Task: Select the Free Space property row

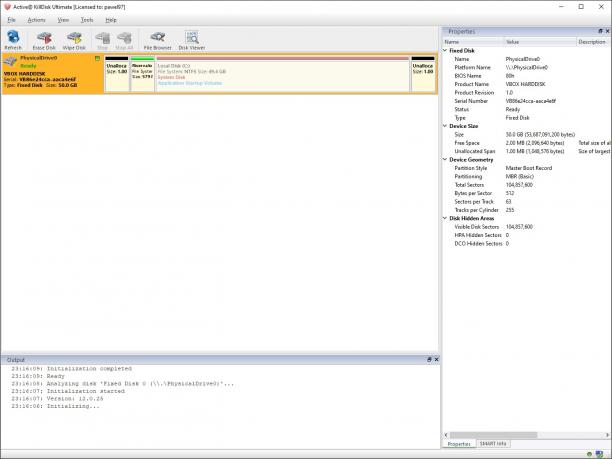Action: (x=527, y=143)
